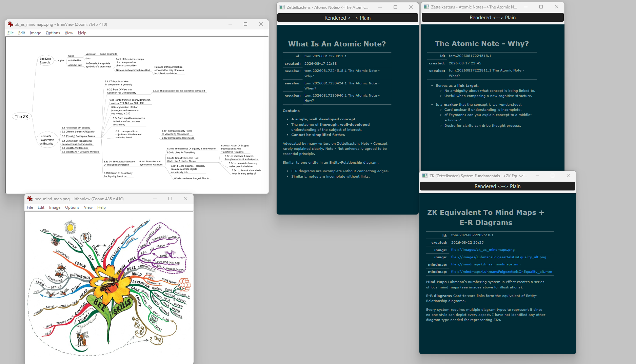Click created date 2026-08-22 20:25

pyautogui.click(x=467, y=243)
